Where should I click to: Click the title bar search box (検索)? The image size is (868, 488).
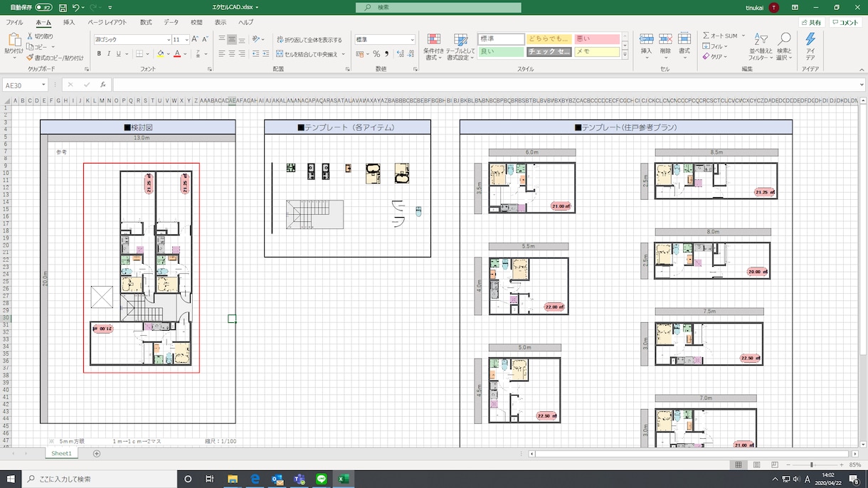438,7
